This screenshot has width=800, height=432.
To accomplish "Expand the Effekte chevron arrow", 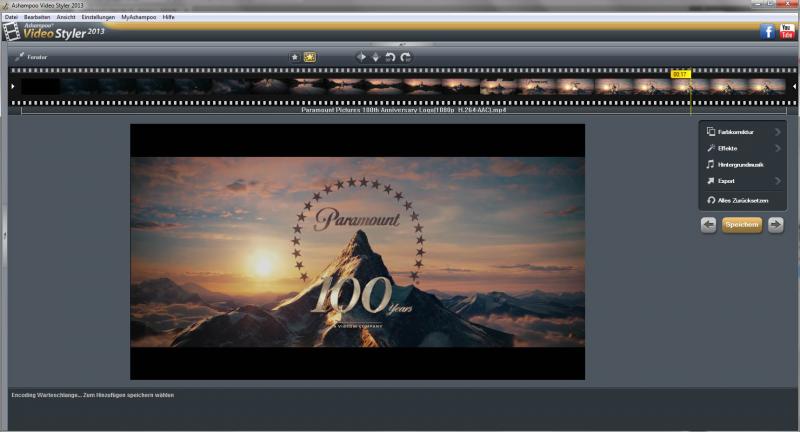I will 778,148.
